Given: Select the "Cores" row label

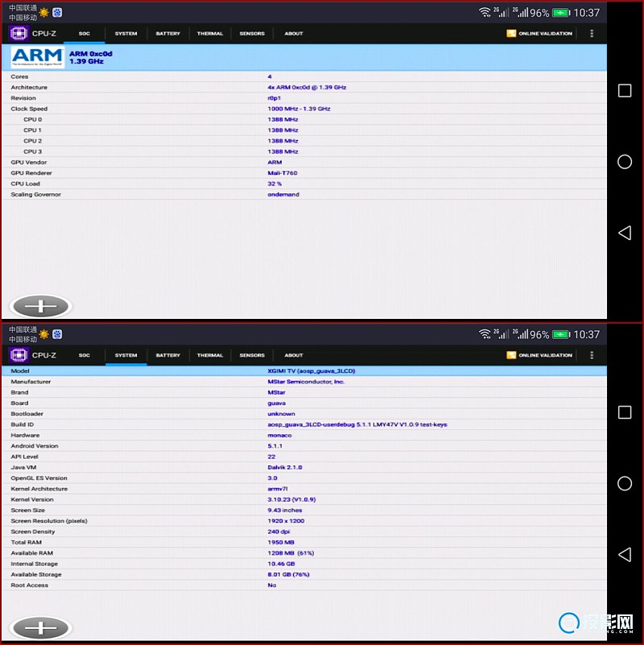Looking at the screenshot, I should (19, 76).
